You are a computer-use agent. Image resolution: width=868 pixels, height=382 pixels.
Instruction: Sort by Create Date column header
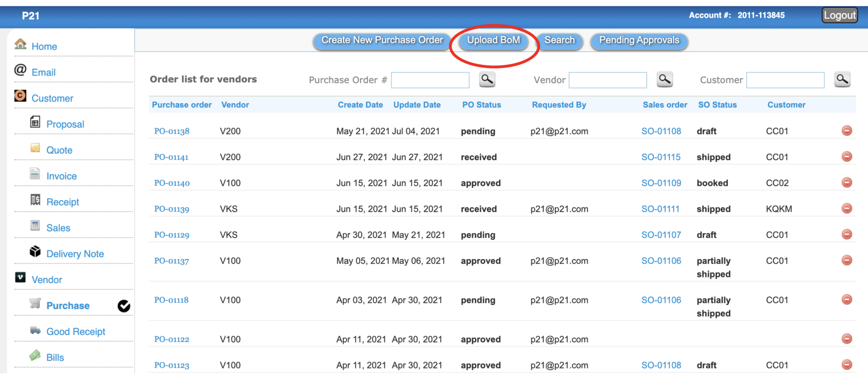[360, 105]
